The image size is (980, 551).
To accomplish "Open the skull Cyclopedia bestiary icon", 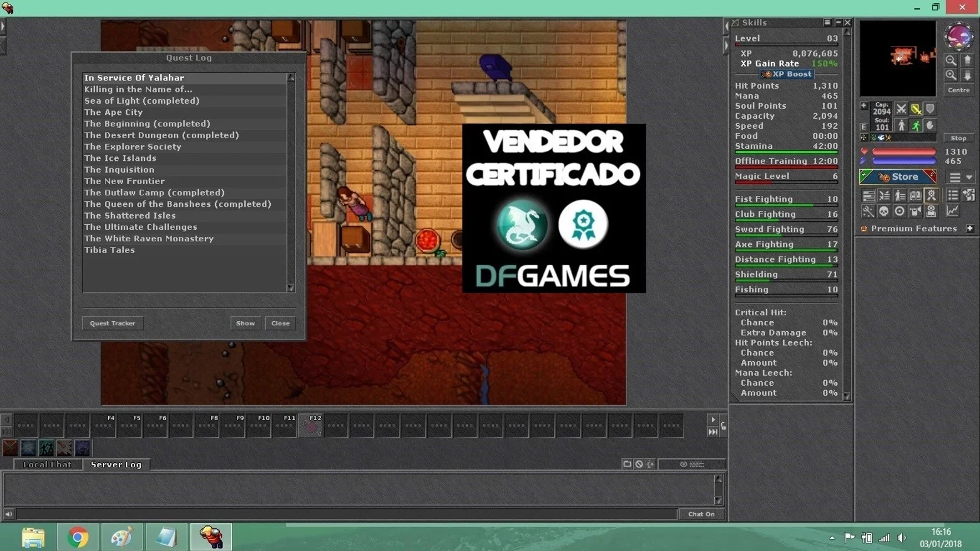I will (884, 211).
